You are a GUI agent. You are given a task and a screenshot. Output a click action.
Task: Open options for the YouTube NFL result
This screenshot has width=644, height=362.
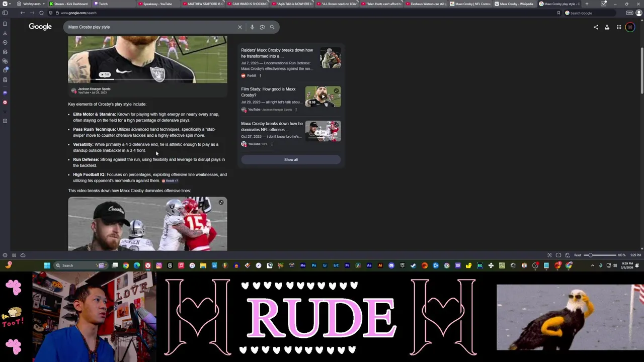(272, 144)
